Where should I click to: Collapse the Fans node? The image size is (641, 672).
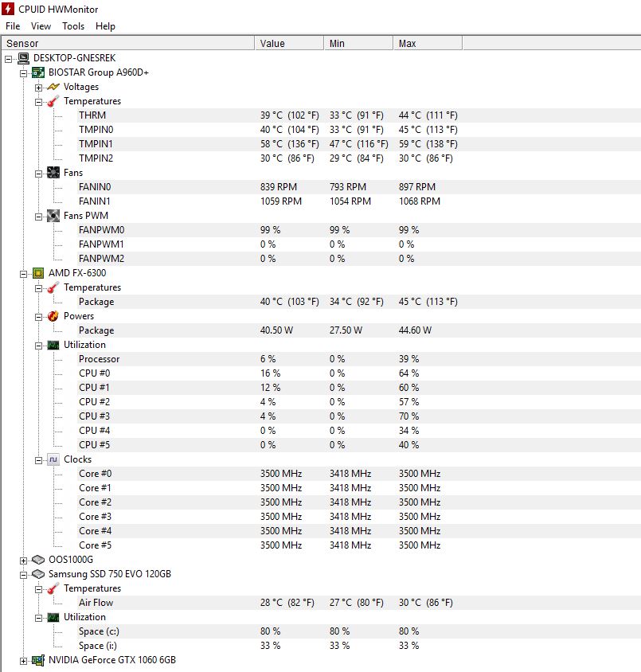point(38,174)
